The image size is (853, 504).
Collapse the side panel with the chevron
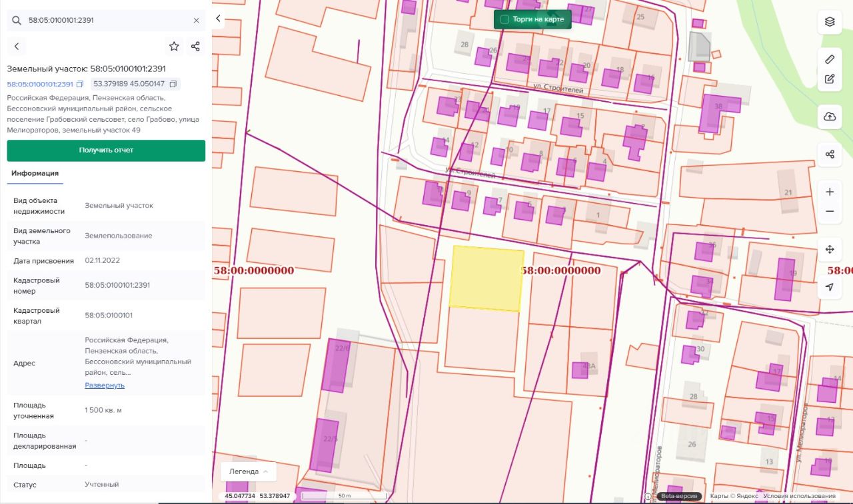pos(218,19)
